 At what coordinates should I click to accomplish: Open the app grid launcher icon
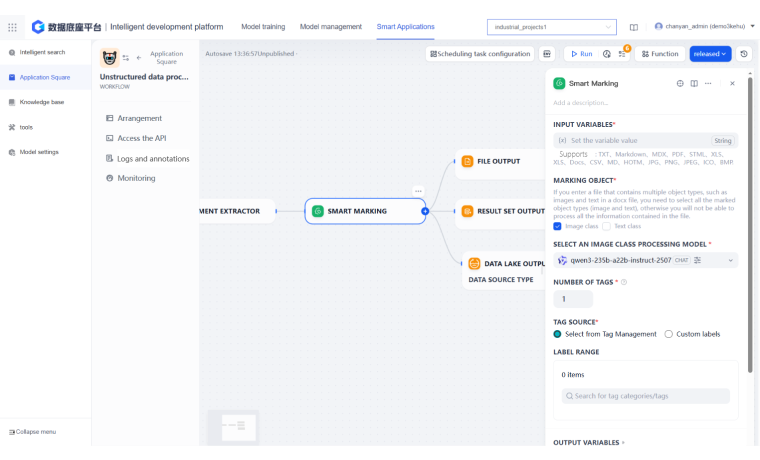[12, 27]
